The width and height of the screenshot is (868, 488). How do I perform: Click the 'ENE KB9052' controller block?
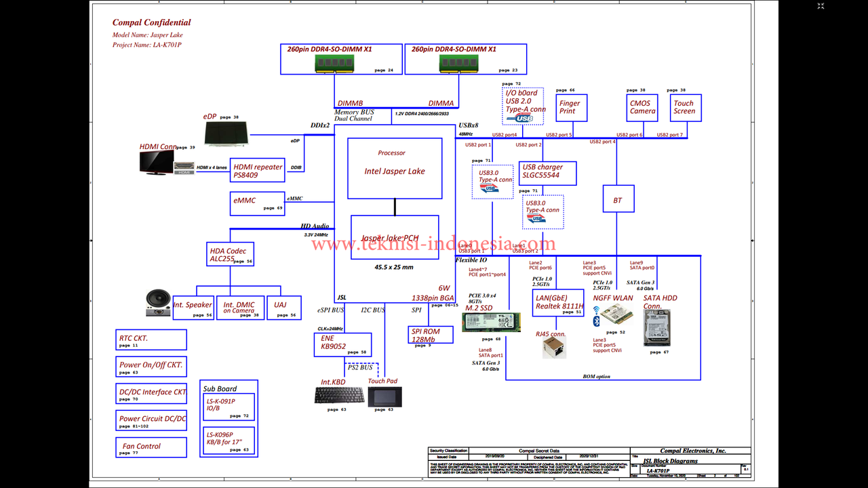tap(342, 344)
